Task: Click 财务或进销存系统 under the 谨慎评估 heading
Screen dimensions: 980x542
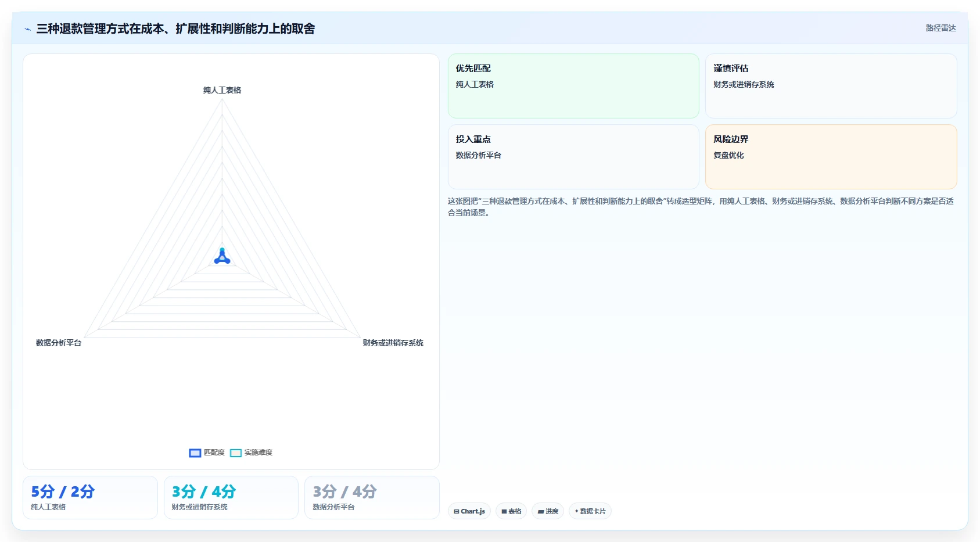Action: (x=744, y=84)
